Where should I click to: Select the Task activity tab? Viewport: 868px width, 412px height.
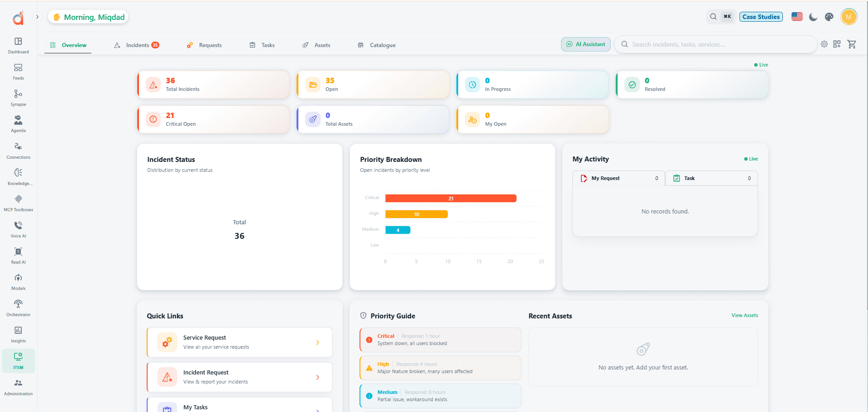(x=711, y=178)
